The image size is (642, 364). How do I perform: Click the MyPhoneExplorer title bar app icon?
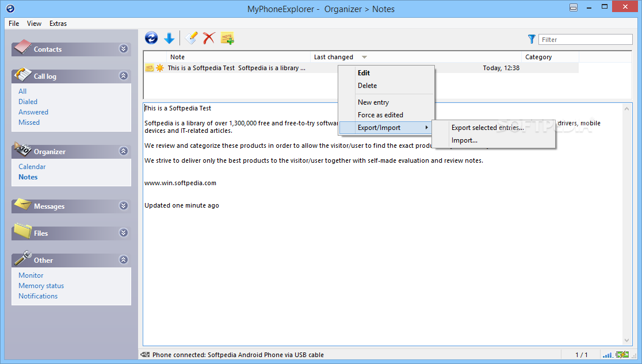point(10,8)
